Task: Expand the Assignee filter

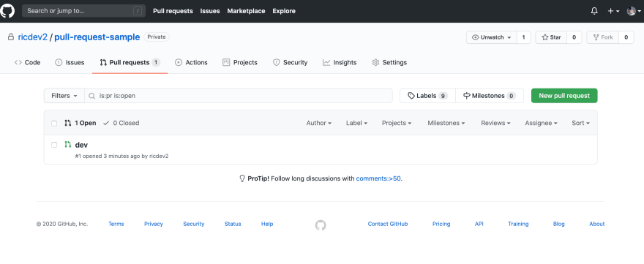Action: (542, 123)
